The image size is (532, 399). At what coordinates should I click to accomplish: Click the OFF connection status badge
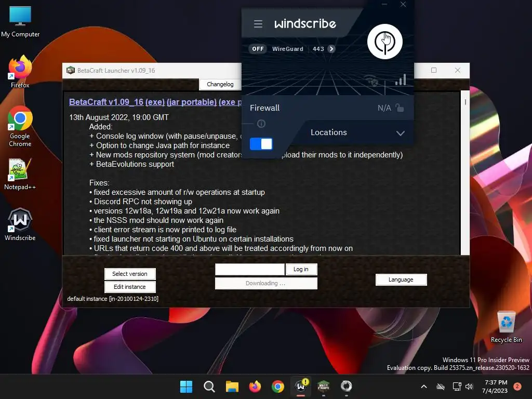tap(258, 49)
